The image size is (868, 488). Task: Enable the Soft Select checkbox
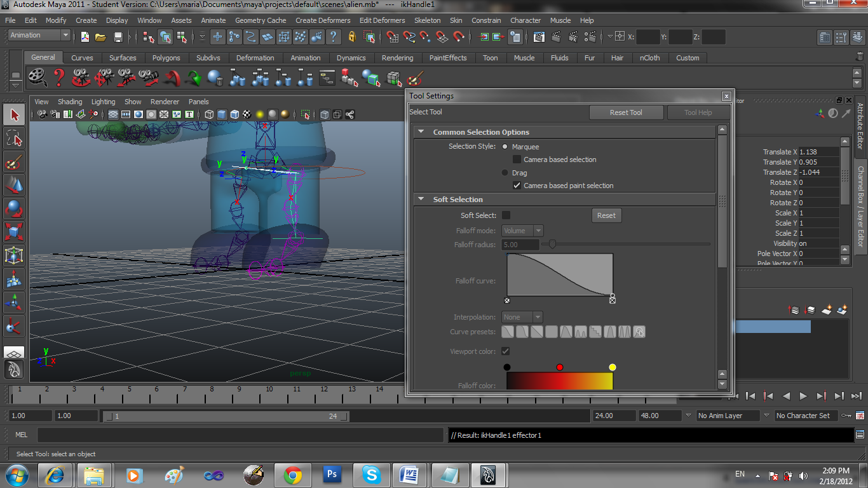coord(506,215)
